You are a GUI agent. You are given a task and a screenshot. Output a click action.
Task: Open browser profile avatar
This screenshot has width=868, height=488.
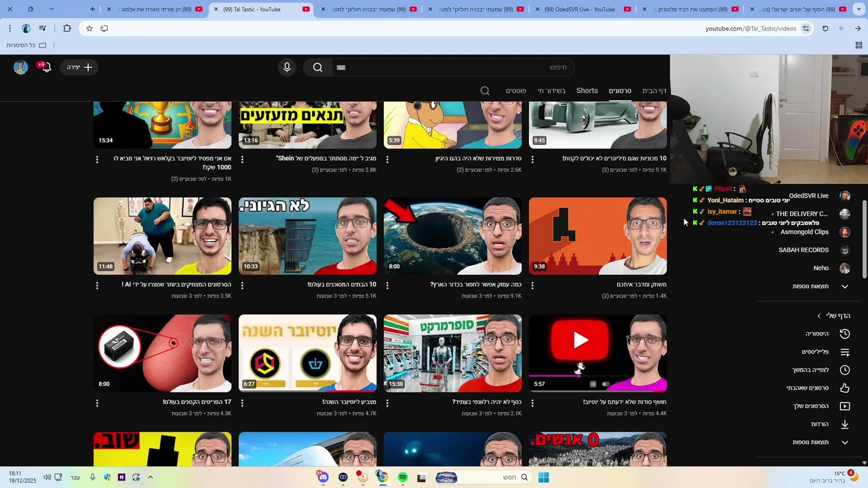click(26, 28)
